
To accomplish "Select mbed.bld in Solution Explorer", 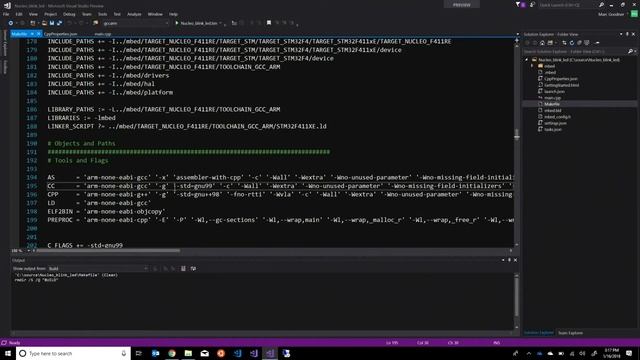I will pyautogui.click(x=553, y=111).
